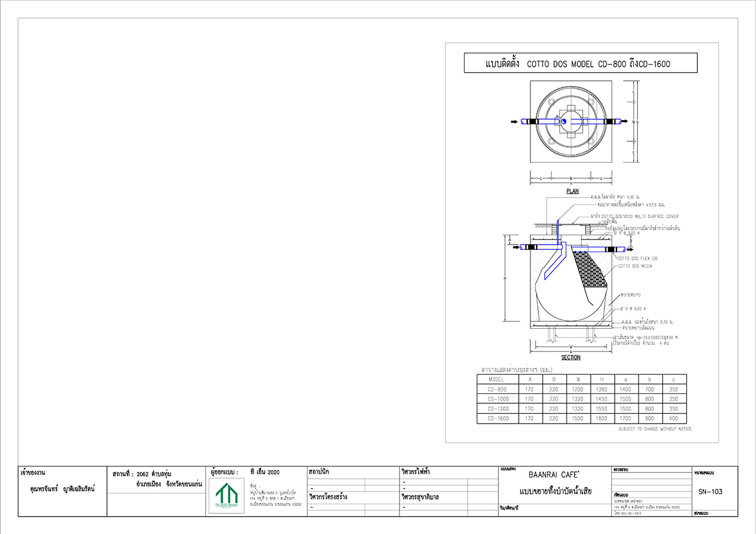Screen dimensions: 756x534
Task: Select the 'W' column header cell
Action: click(x=578, y=379)
